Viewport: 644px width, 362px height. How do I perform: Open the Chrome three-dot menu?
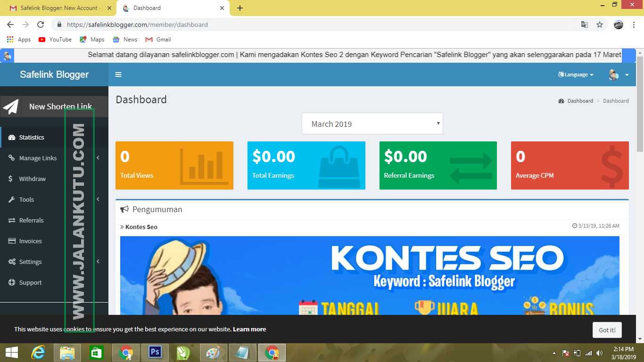coord(634,25)
